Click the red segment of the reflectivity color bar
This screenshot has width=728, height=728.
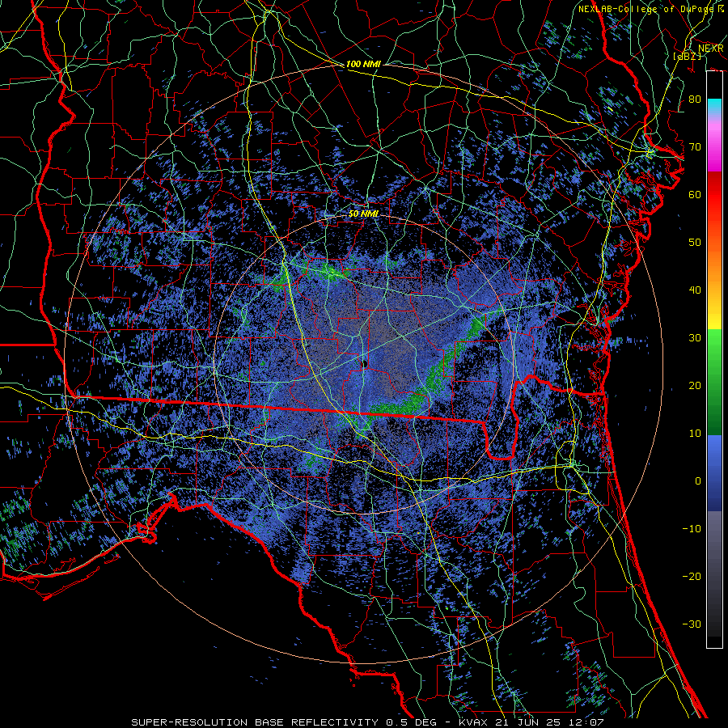(x=714, y=195)
